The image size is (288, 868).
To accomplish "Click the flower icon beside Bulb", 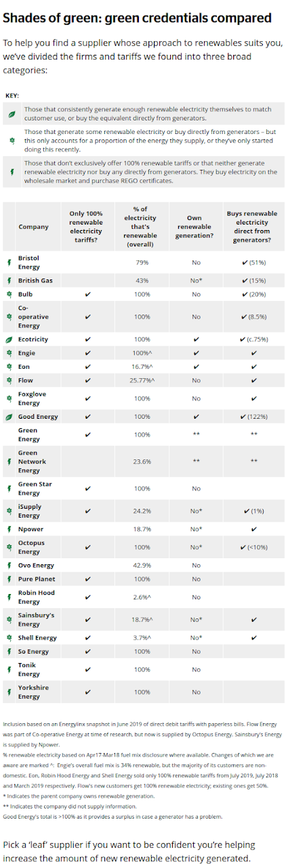I will (9, 295).
